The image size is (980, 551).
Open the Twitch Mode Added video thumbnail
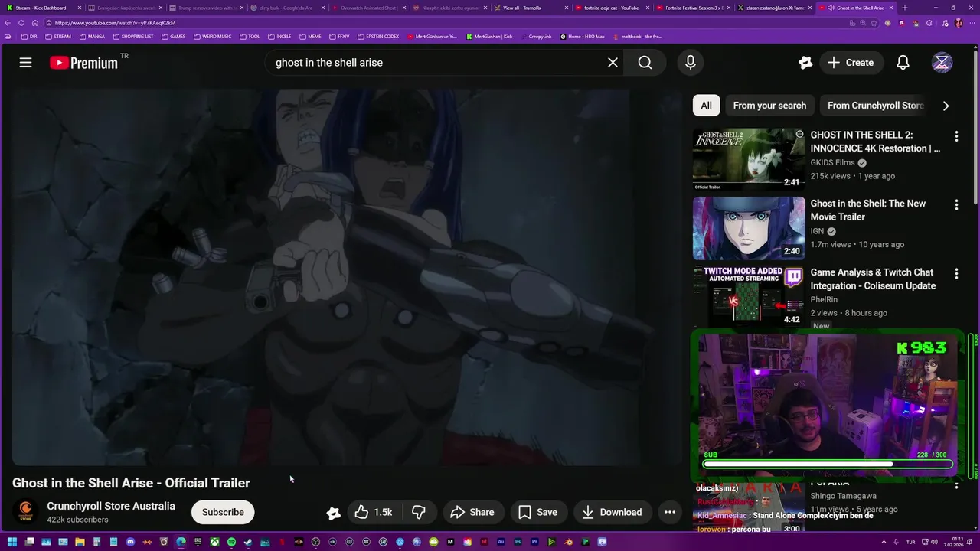pos(749,297)
